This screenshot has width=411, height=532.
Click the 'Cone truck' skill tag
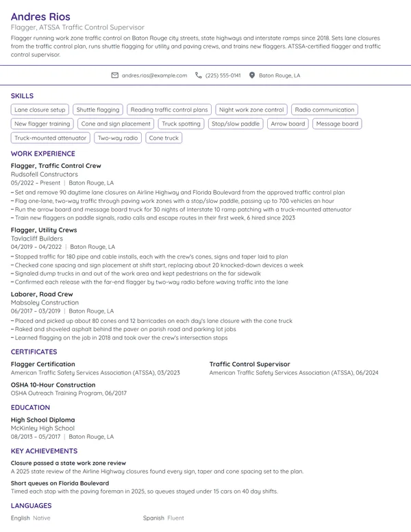164,138
